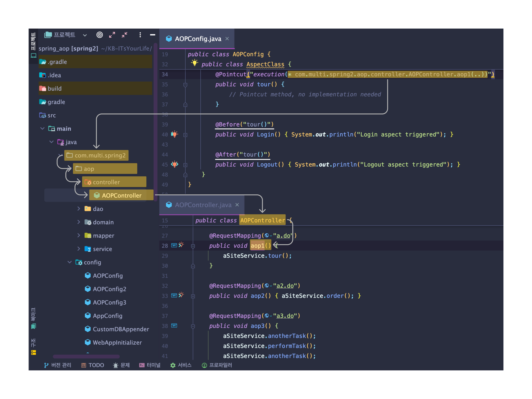Unfold the collapsed Logout method

[x=185, y=165]
